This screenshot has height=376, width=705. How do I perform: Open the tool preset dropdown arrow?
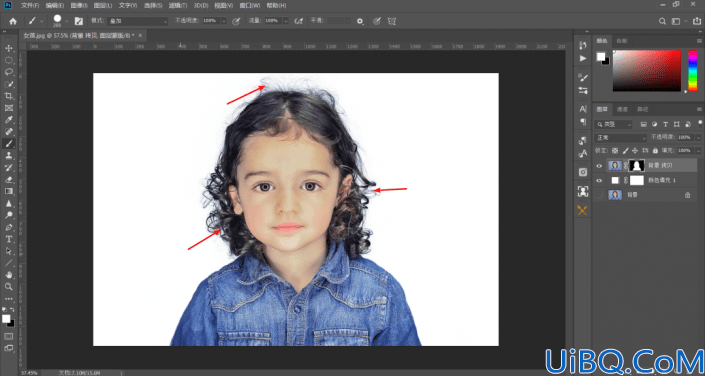click(x=42, y=21)
